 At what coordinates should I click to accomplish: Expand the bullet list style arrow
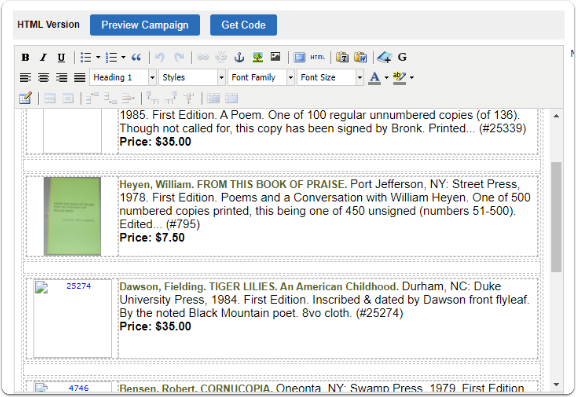pos(98,58)
